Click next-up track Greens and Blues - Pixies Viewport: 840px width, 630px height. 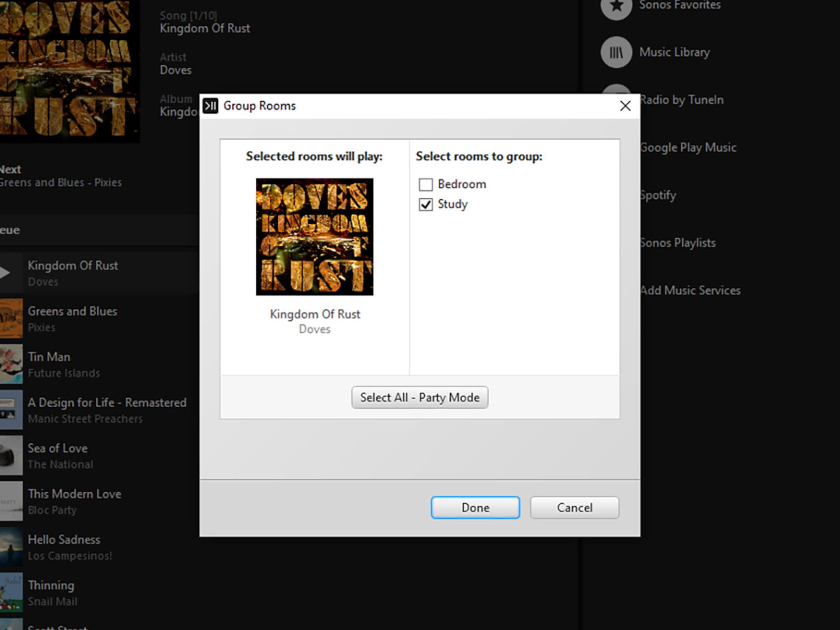pyautogui.click(x=60, y=183)
